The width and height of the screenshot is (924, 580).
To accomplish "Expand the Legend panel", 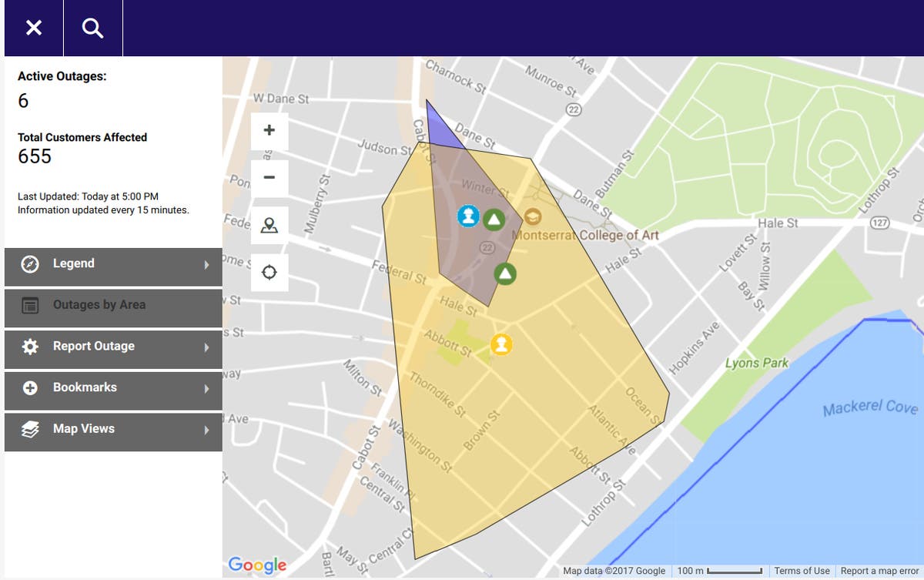I will pyautogui.click(x=113, y=264).
